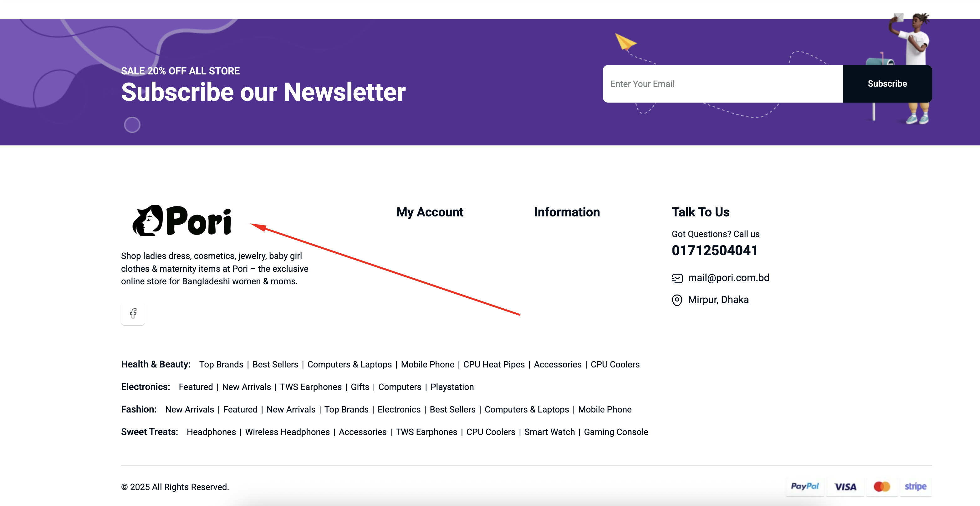Select the Gifts link under Electronics
This screenshot has height=506, width=980.
[x=360, y=387]
